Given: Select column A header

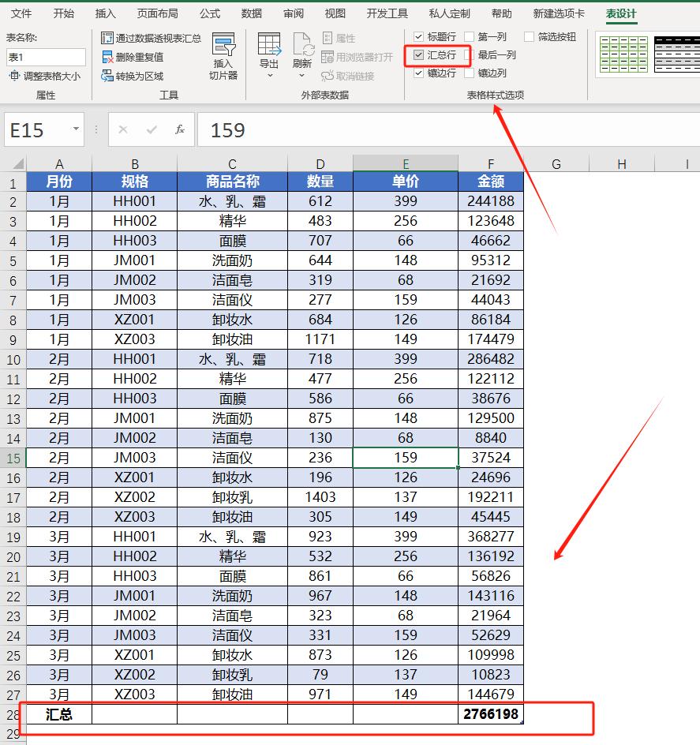Looking at the screenshot, I should click(59, 164).
